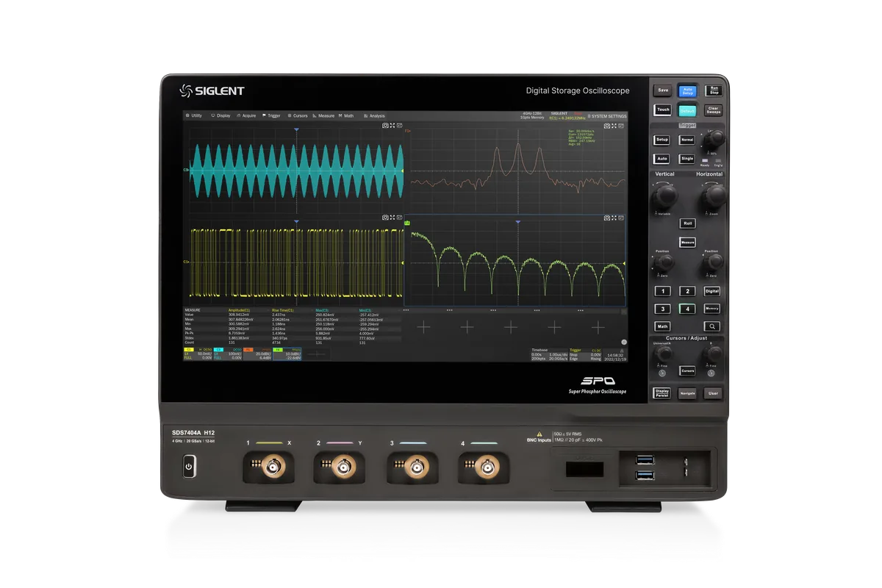Open the on-screen Trigger menu
Viewport: 882px width, 588px height.
tap(270, 115)
